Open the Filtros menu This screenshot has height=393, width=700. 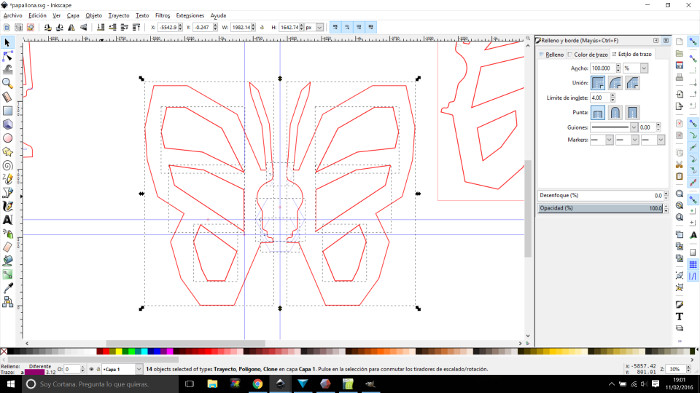coord(162,15)
